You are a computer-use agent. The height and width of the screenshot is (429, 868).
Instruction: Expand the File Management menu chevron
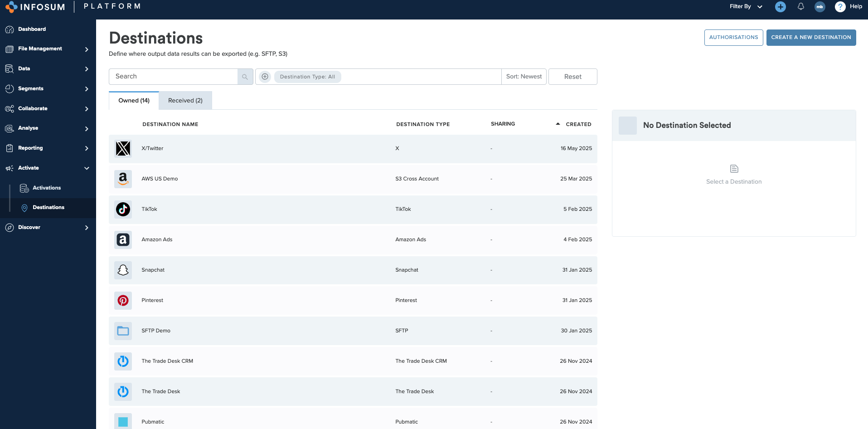click(x=87, y=49)
